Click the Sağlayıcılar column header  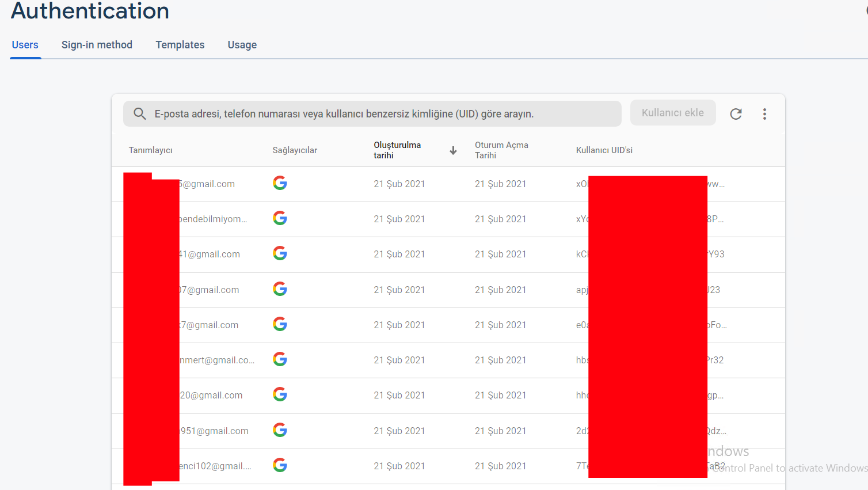point(295,150)
